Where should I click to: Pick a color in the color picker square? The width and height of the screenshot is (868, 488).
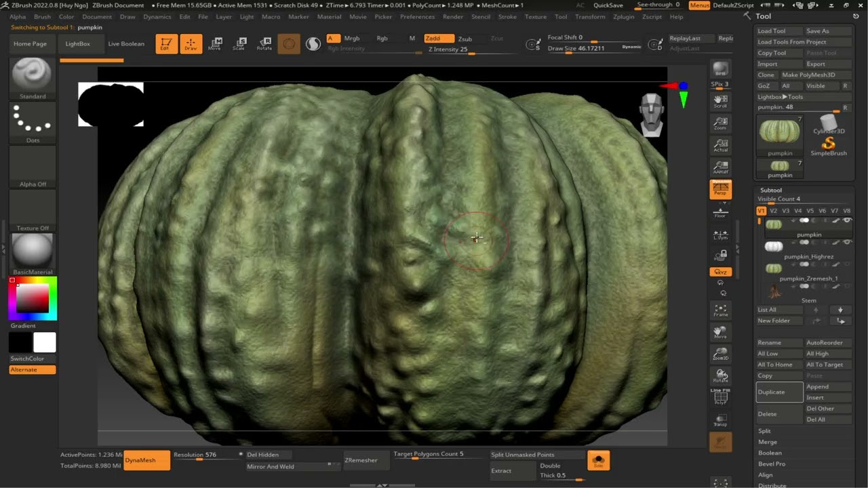coord(33,298)
